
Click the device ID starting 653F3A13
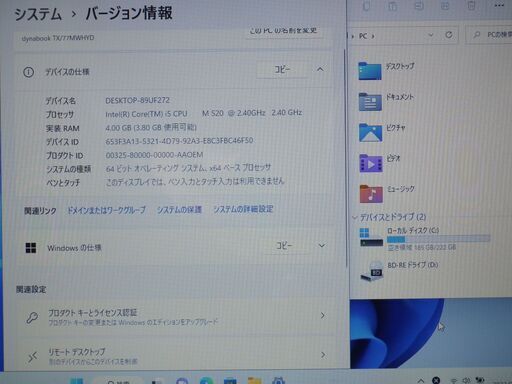pyautogui.click(x=179, y=141)
